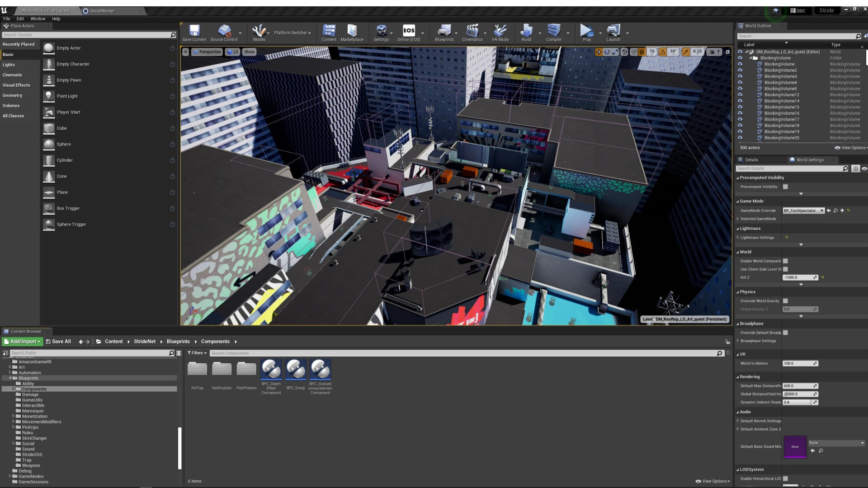Image resolution: width=868 pixels, height=488 pixels.
Task: Check the Override World Gravity checkbox
Action: 785,301
